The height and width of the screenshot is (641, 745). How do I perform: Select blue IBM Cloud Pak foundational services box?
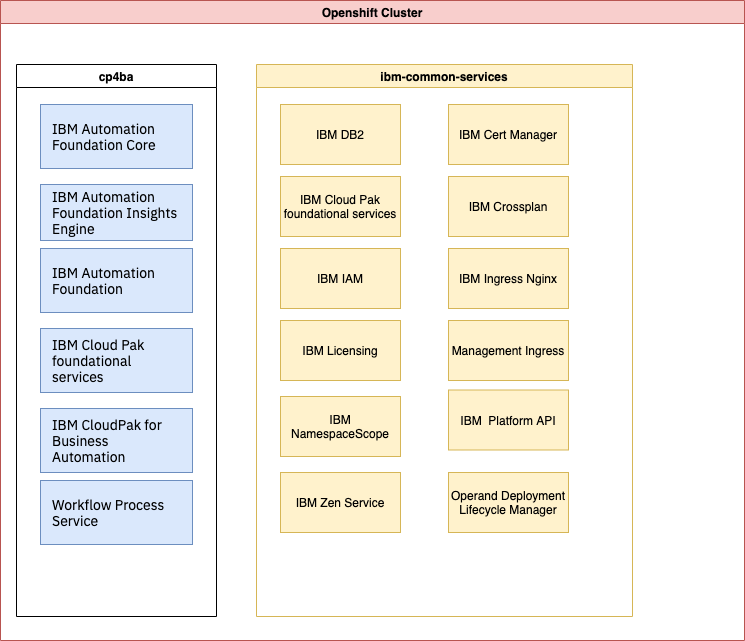tap(116, 361)
